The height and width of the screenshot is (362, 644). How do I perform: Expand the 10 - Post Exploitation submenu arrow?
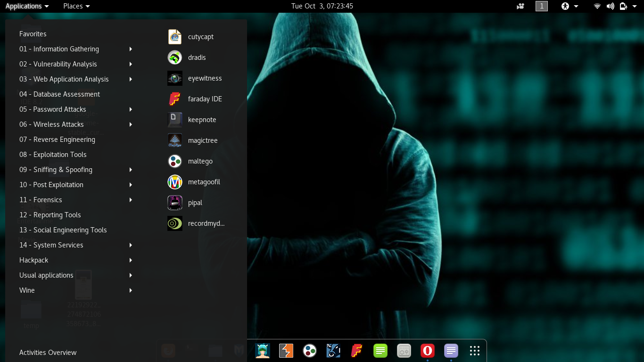131,185
